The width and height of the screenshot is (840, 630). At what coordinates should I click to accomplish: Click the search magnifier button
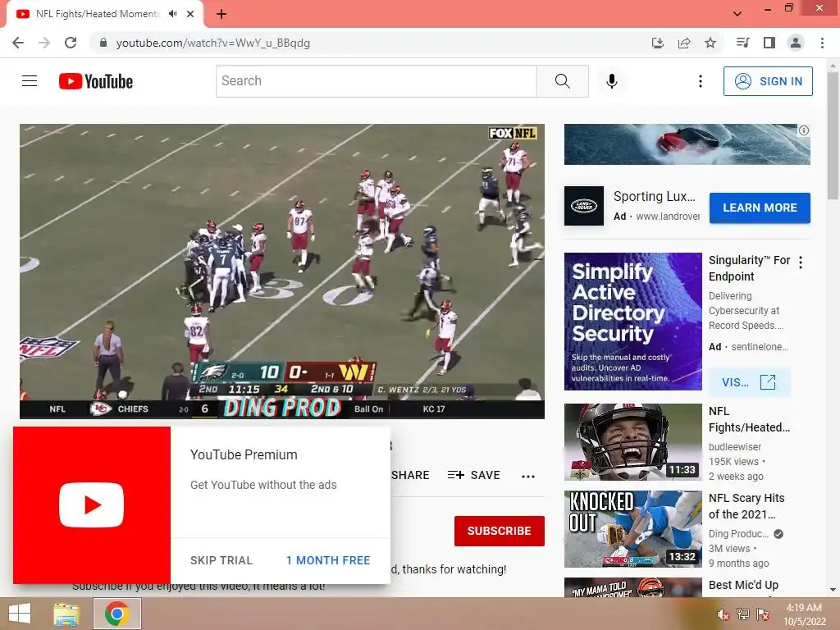(563, 81)
